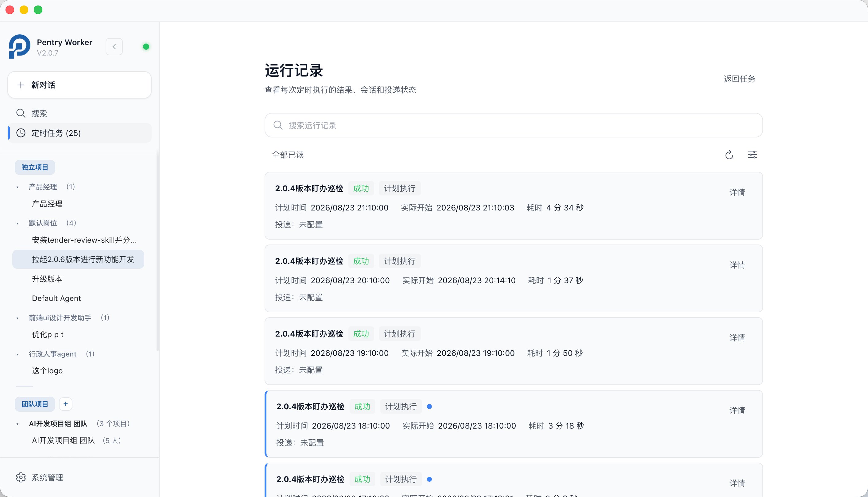The width and height of the screenshot is (868, 497).
Task: Click the Pentry Worker logo icon
Action: pos(19,47)
